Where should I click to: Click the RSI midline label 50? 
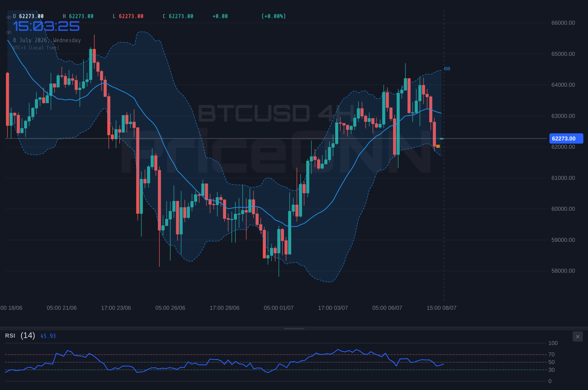(551, 362)
